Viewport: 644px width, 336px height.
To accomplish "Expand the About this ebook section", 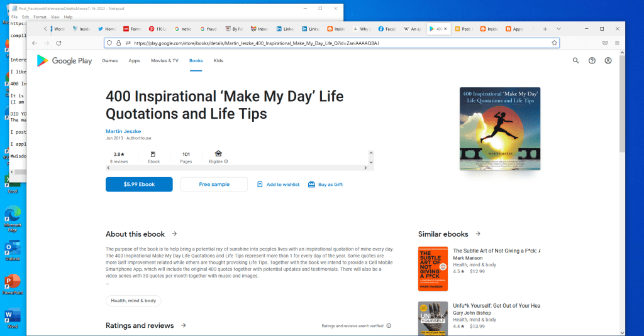I will coord(174,234).
